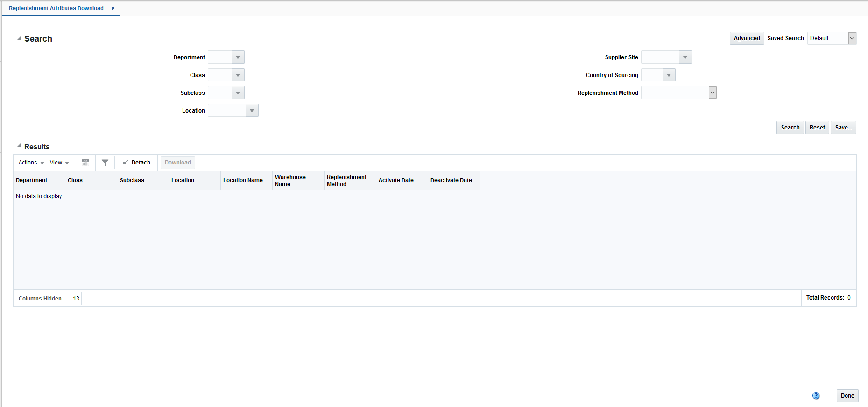The image size is (868, 407).
Task: Sort by Location Name column header
Action: tap(247, 180)
